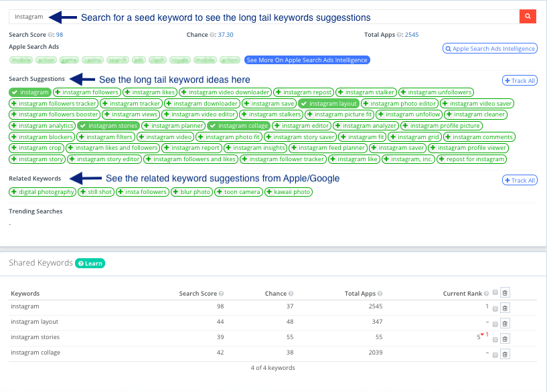Delete the instagram collage keyword row
The height and width of the screenshot is (392, 547).
(x=505, y=355)
